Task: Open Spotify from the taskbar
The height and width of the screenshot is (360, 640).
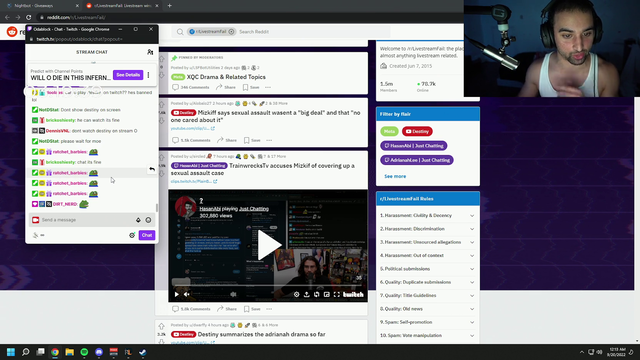Action: 84,352
